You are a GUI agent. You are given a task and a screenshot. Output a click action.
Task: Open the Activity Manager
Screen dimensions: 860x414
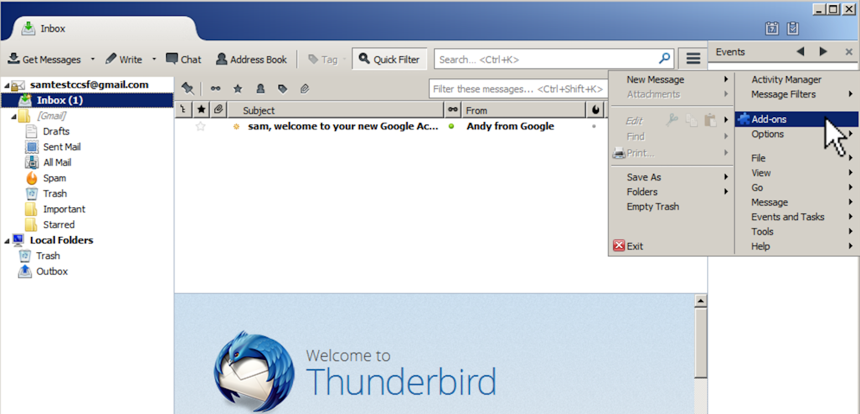(x=796, y=80)
